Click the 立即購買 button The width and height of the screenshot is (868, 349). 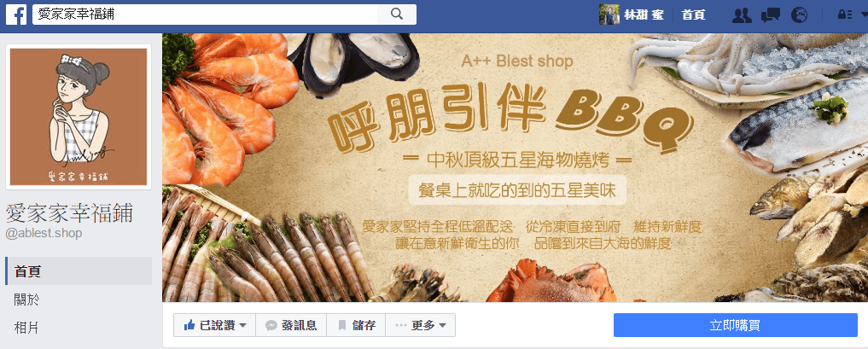[735, 325]
